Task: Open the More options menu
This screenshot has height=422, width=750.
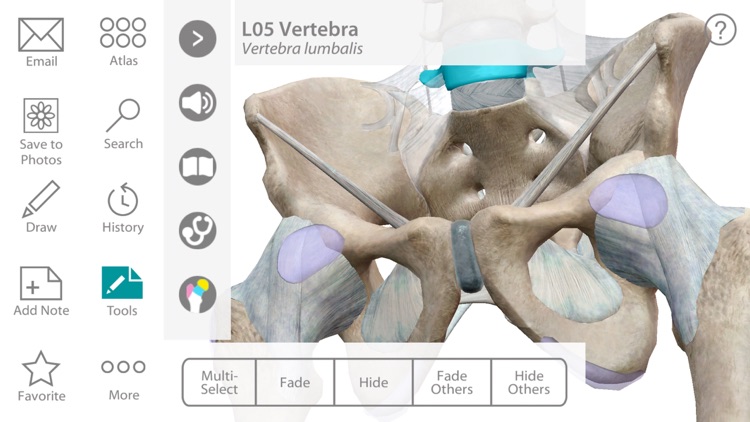Action: coord(123,380)
